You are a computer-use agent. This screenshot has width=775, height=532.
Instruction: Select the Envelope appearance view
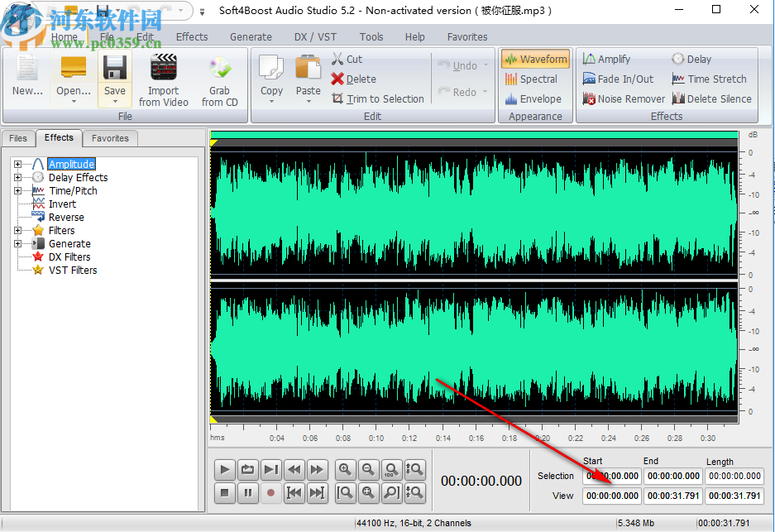pos(534,98)
